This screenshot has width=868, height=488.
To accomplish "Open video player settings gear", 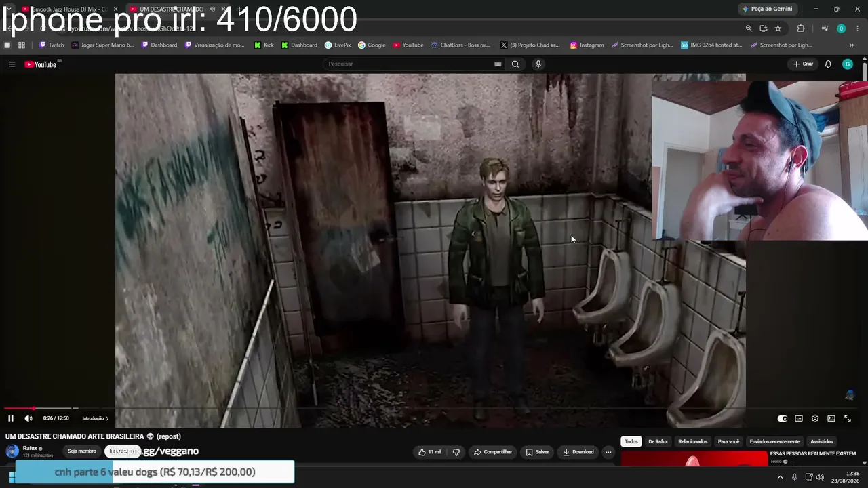I will (815, 418).
